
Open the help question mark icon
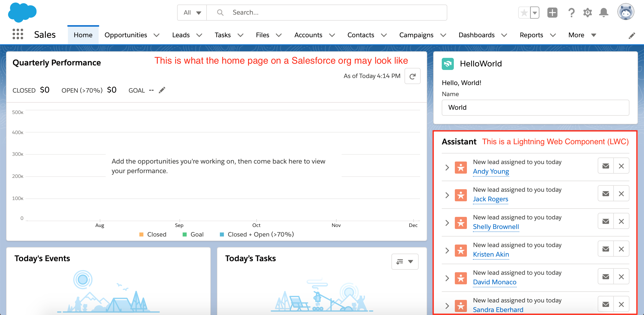click(x=571, y=13)
